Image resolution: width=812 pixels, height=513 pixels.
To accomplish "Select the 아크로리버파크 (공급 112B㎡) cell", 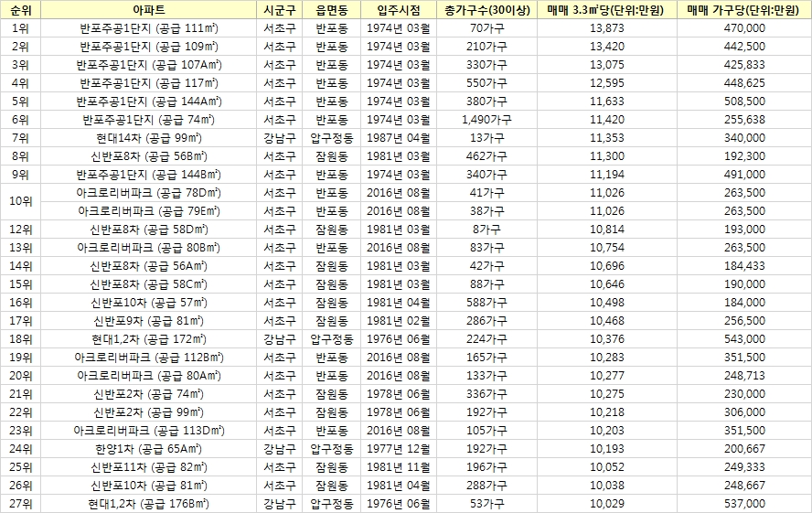I will pos(149,358).
